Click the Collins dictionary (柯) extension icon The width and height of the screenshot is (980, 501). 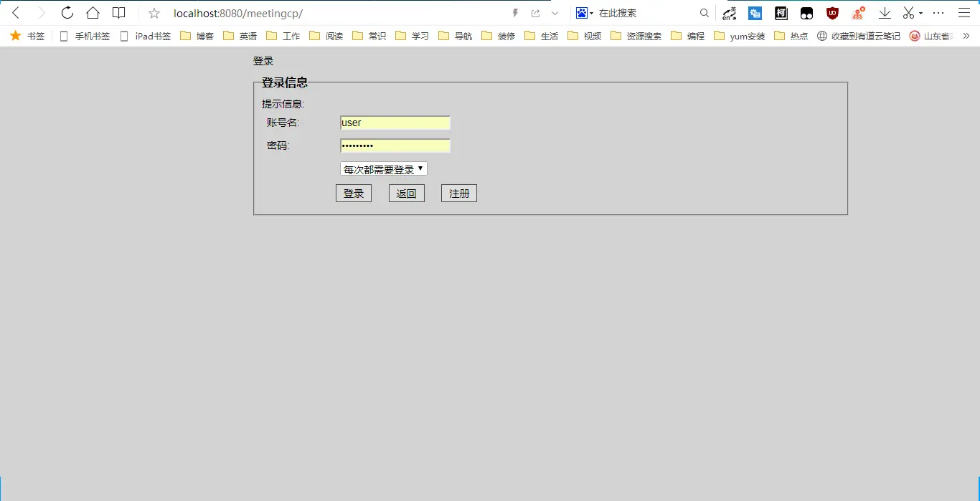click(781, 12)
